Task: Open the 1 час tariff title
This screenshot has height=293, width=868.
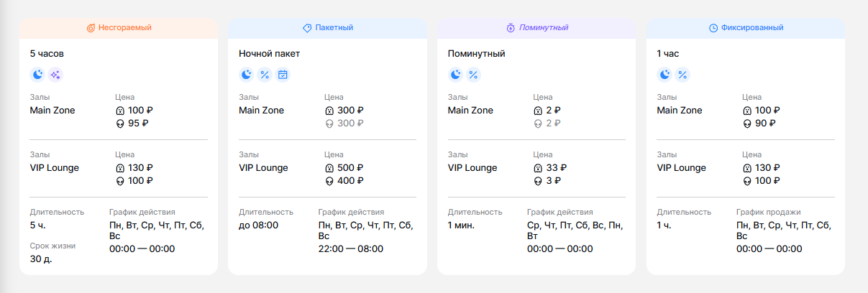Action: pyautogui.click(x=667, y=54)
